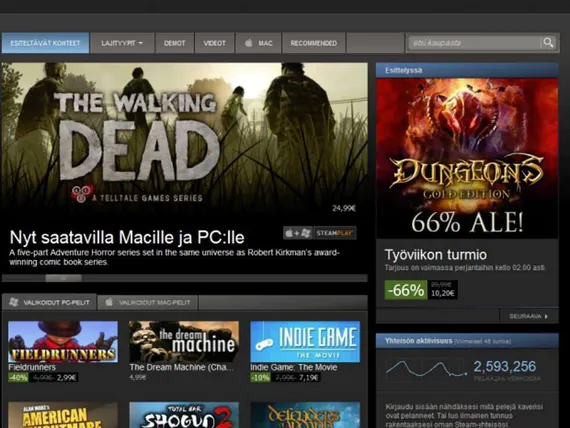Click the Kirjaudu sisään community login text

[x=464, y=415]
